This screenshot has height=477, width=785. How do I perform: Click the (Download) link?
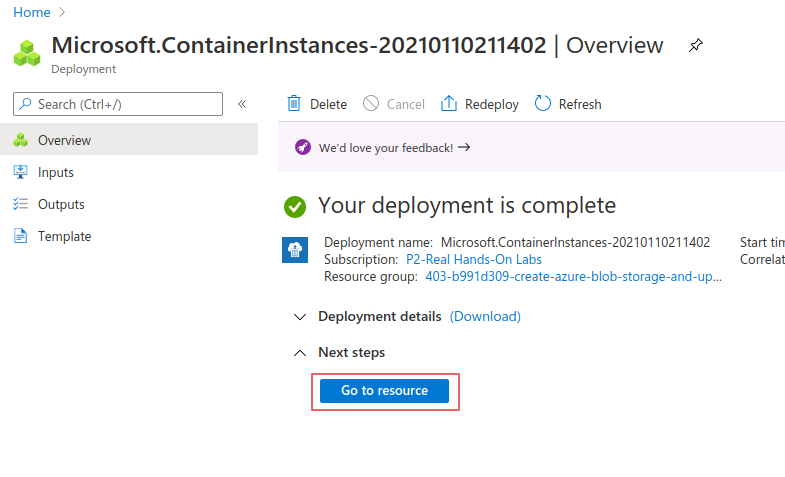[x=485, y=316]
